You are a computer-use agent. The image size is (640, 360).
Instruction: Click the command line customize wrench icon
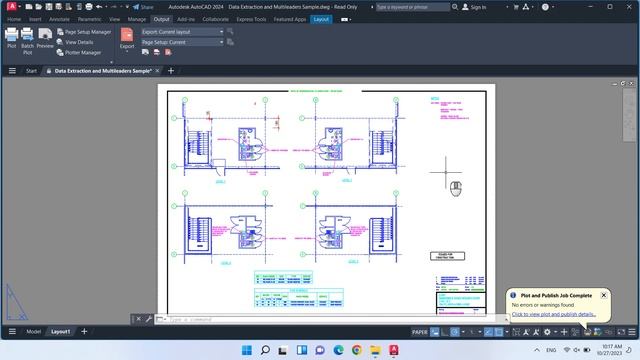tap(149, 319)
